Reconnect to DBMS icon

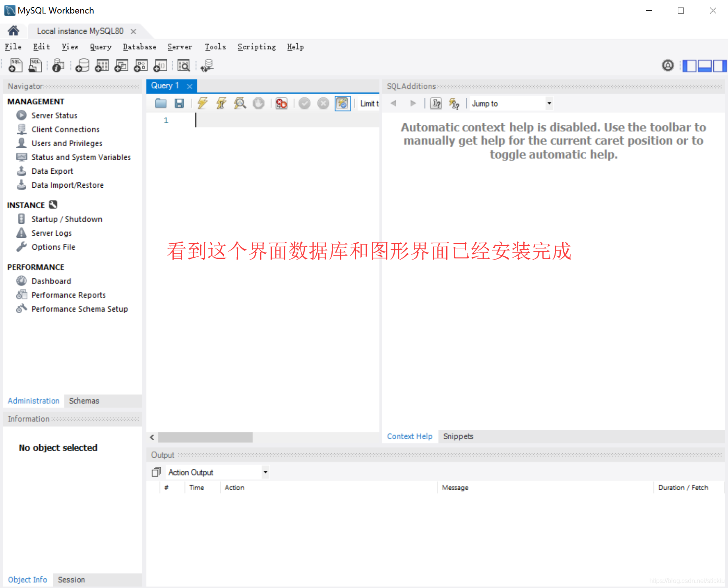tap(207, 66)
